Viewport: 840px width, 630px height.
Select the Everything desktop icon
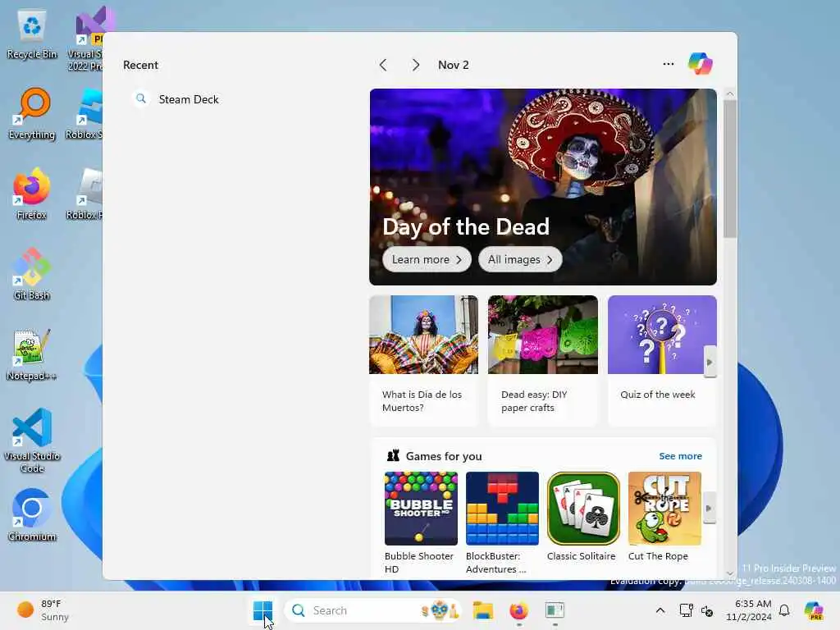(x=32, y=114)
